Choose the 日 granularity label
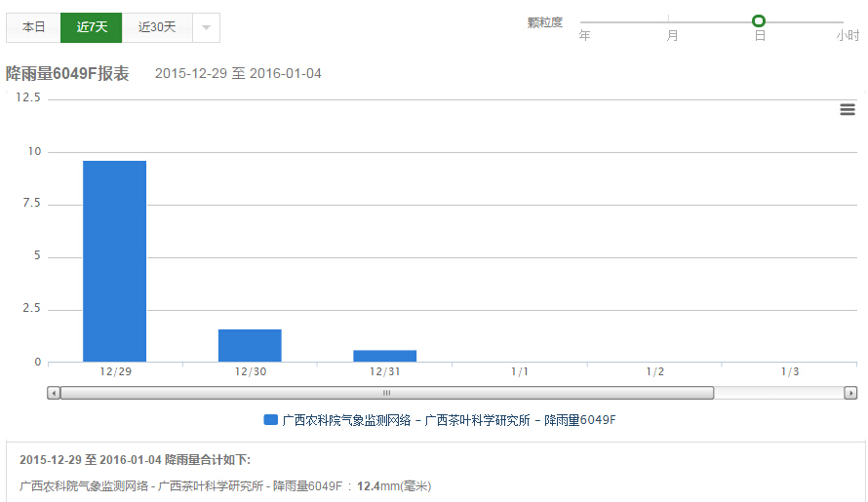This screenshot has width=868, height=502. (759, 35)
